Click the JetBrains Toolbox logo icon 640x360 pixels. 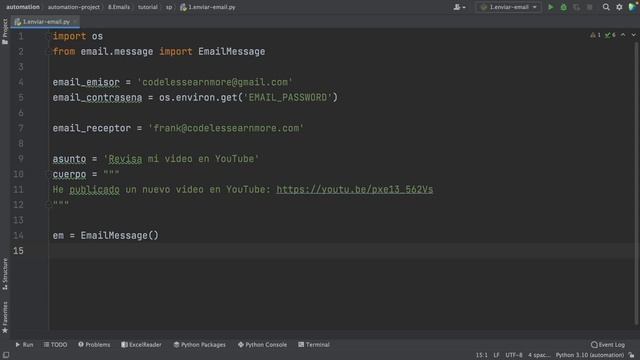tap(633, 7)
